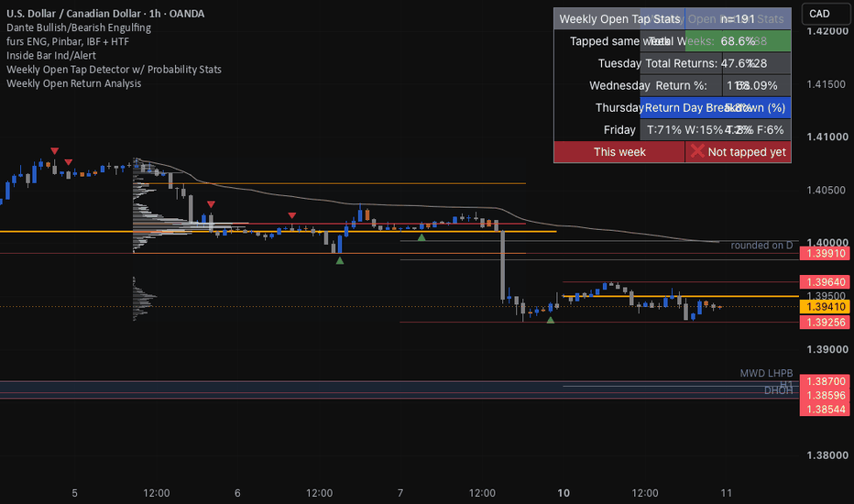Click the orange 1.39410 current price label
The width and height of the screenshot is (854, 504).
(x=826, y=307)
